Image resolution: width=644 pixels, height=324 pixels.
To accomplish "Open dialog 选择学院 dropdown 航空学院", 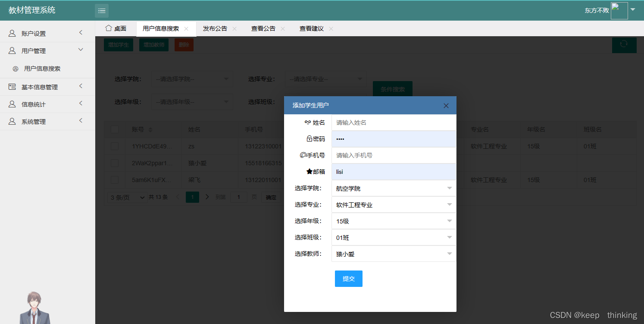I will pyautogui.click(x=394, y=189).
